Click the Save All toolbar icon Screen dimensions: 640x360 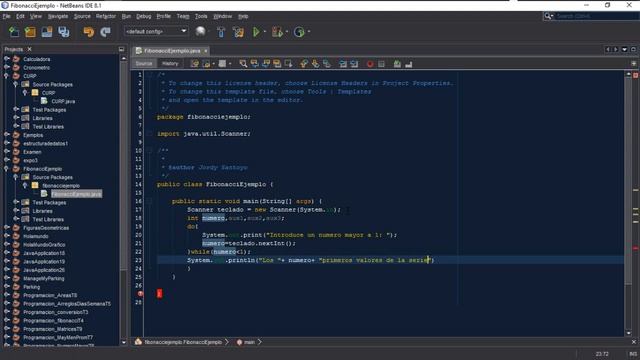point(64,32)
